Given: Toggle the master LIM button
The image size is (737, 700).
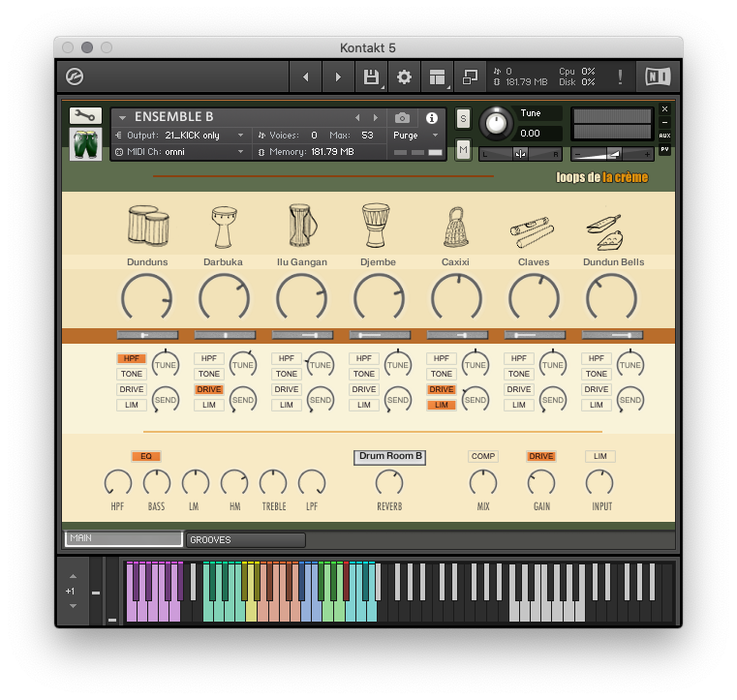Looking at the screenshot, I should click(599, 456).
